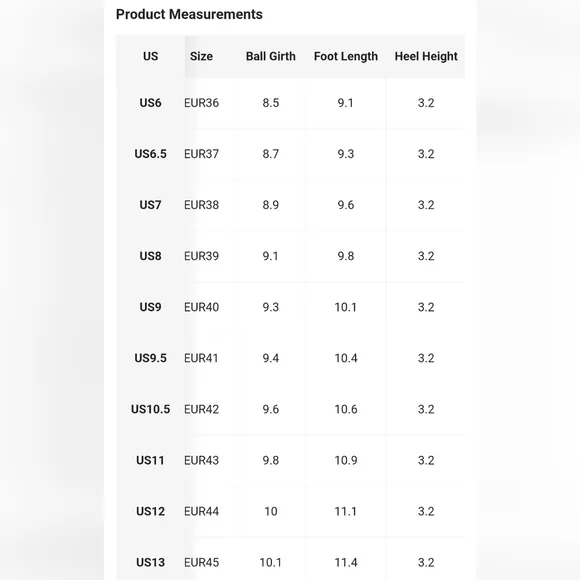
Task: Select the Ball Girth column header
Action: tap(270, 56)
